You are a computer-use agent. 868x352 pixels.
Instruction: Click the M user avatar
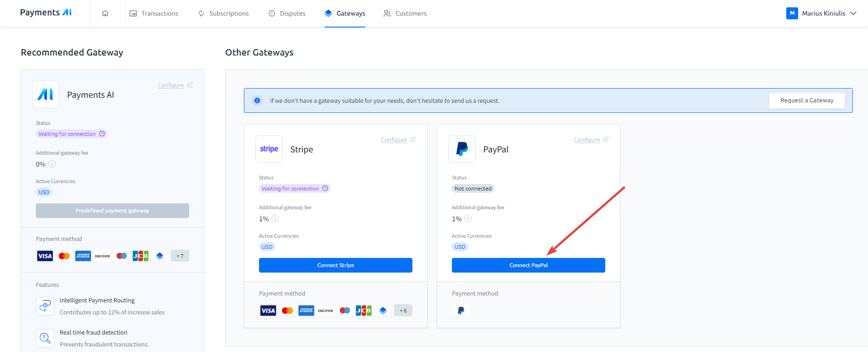click(792, 13)
